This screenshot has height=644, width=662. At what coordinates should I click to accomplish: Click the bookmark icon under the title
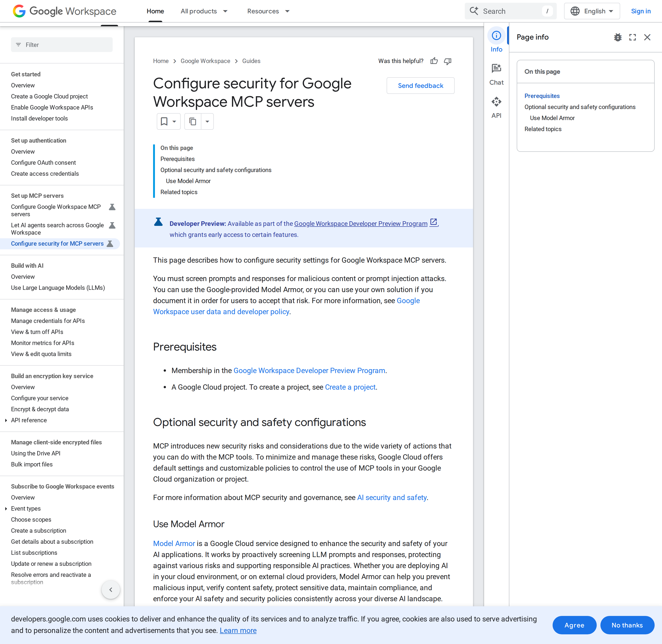tap(164, 121)
